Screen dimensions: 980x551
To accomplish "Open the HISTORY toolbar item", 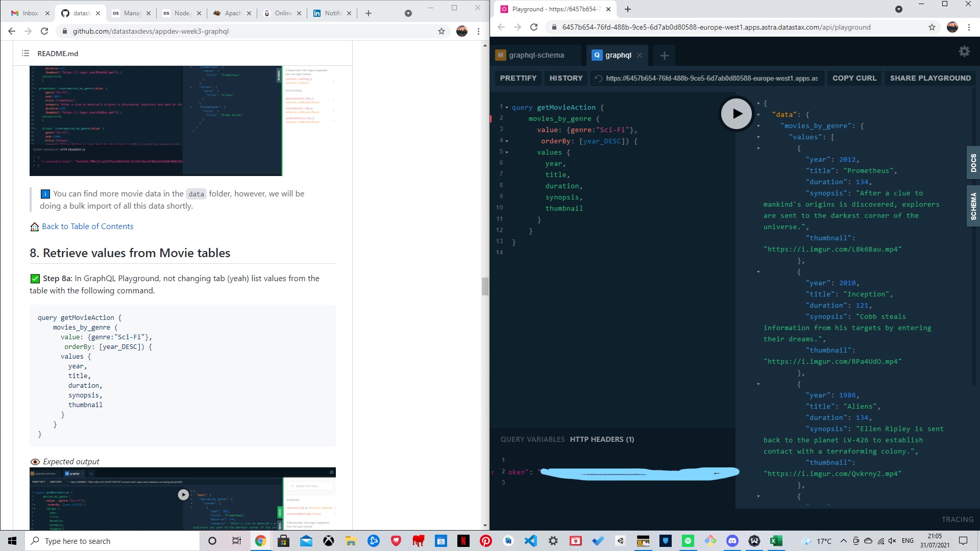I will [566, 78].
